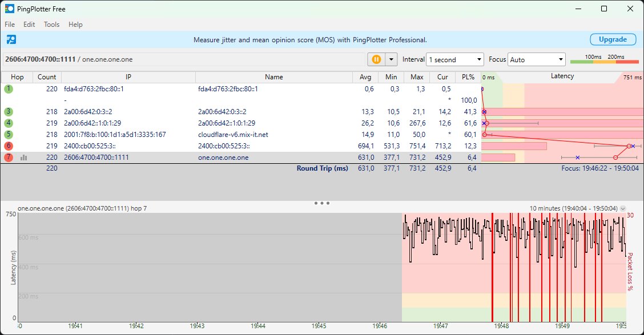644x335 pixels.
Task: Click the hop 3 green circle icon
Action: [x=9, y=112]
